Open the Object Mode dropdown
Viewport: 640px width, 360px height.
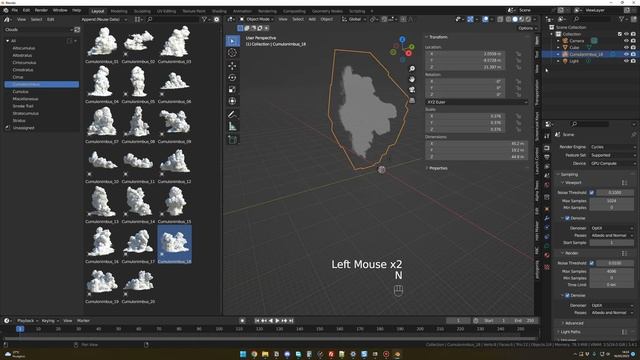pyautogui.click(x=257, y=19)
